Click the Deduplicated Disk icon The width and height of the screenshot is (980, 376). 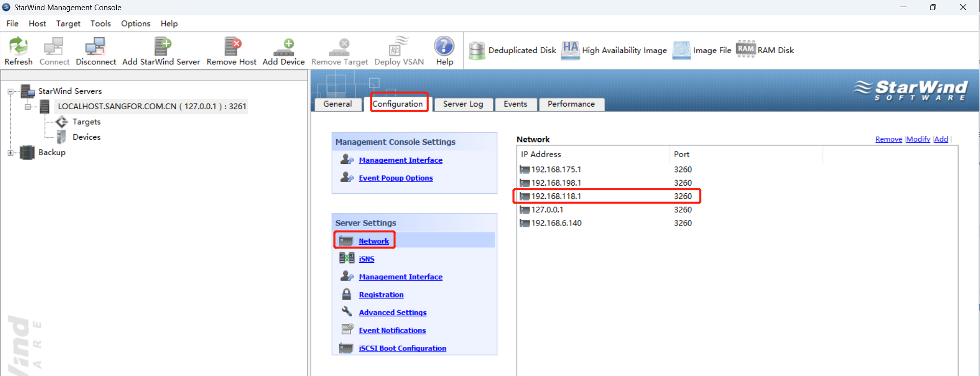click(476, 50)
